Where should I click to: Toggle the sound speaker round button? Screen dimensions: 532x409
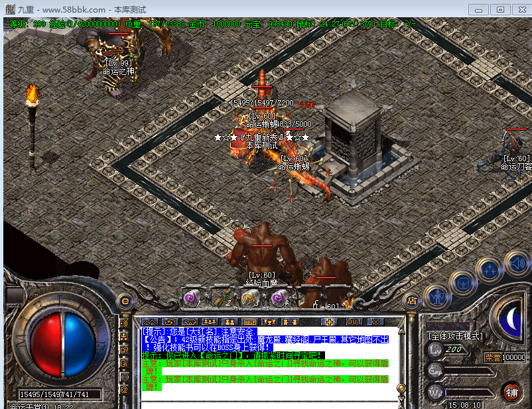(x=518, y=263)
